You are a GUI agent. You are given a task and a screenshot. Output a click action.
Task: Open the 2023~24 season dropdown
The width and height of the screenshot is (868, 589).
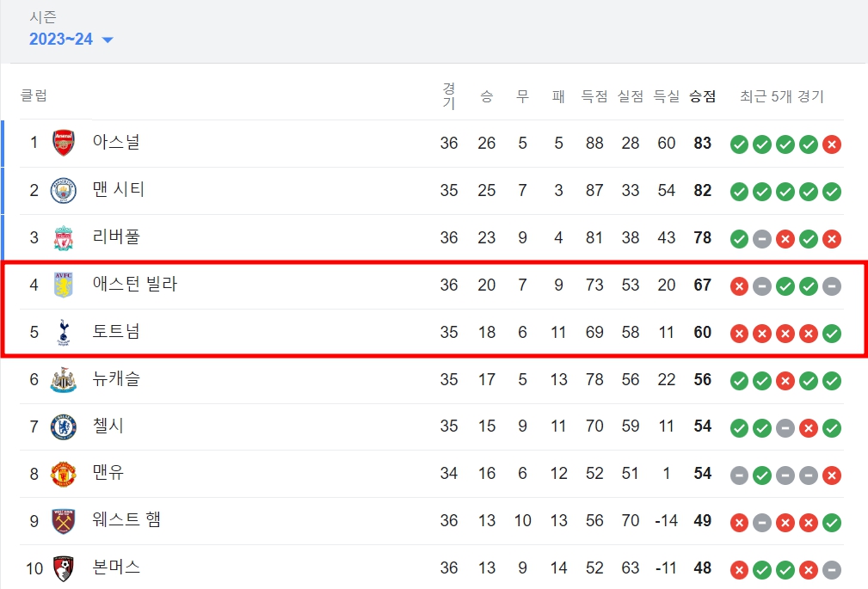pos(71,40)
